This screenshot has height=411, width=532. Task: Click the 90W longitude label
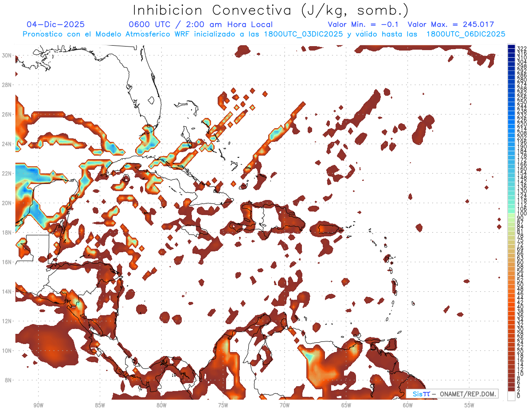pos(38,405)
